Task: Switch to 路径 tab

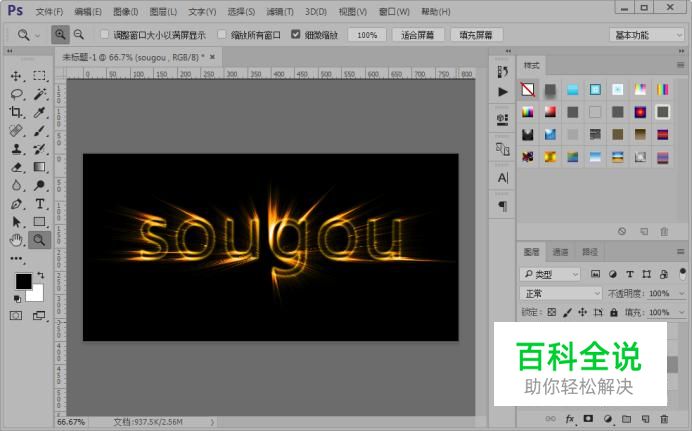Action: click(x=590, y=252)
